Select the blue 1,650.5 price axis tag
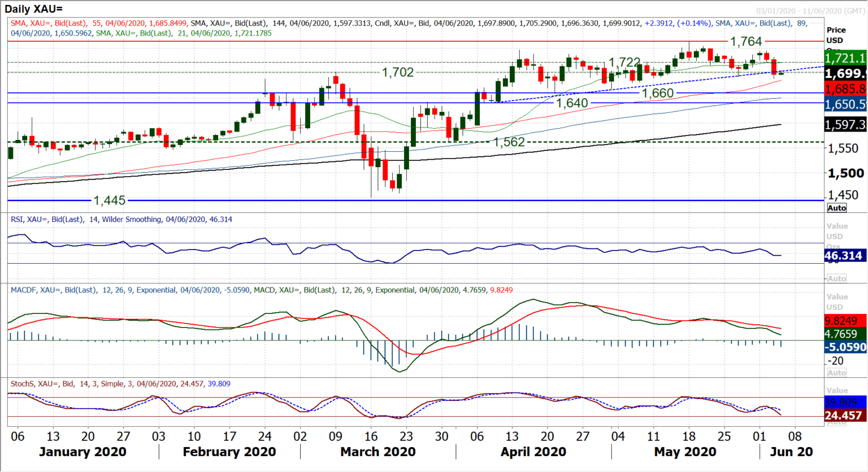The image size is (868, 472). (845, 104)
